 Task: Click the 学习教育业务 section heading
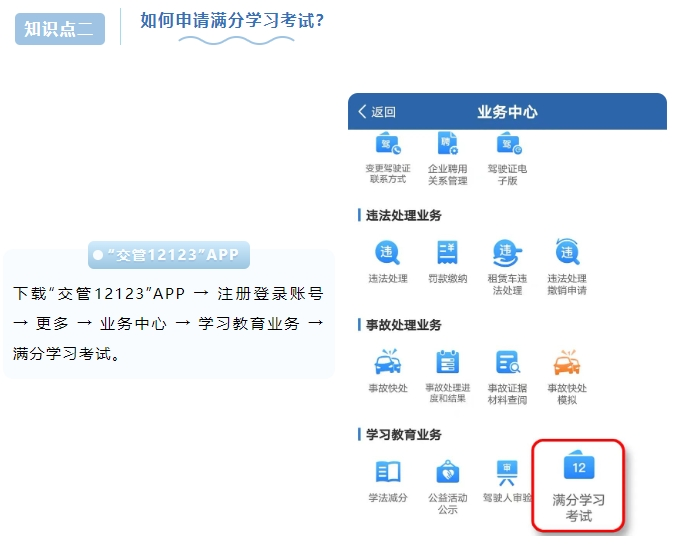[x=404, y=435]
